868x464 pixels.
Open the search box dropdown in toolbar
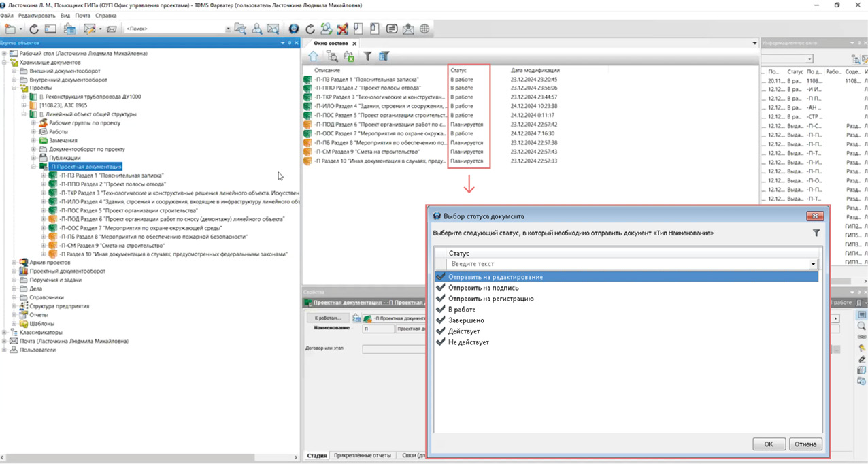pyautogui.click(x=228, y=29)
